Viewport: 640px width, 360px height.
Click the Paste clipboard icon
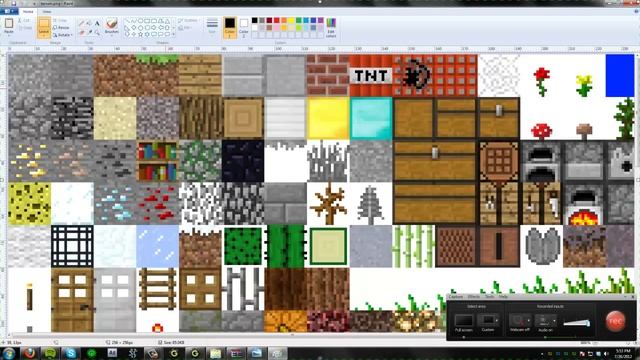click(x=9, y=23)
